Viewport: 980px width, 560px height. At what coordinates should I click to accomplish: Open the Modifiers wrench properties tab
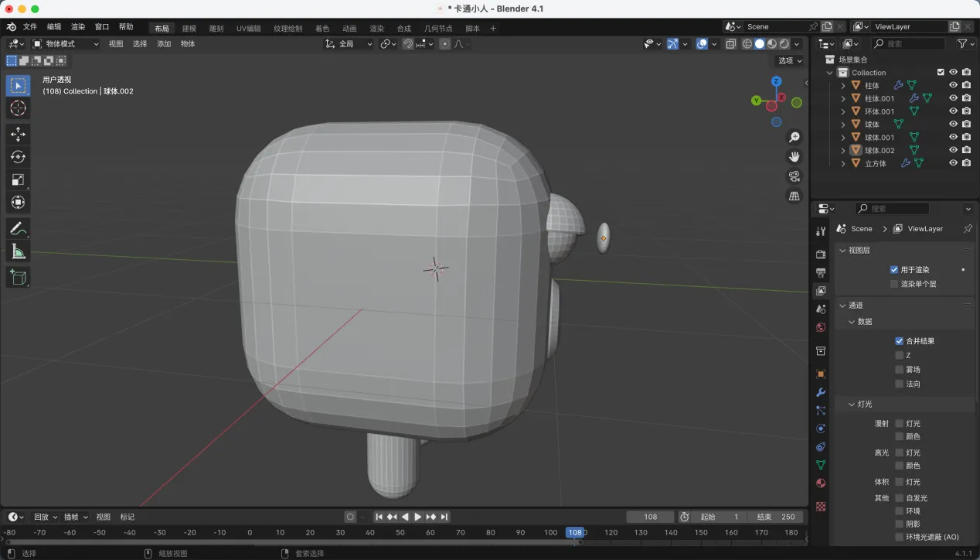[821, 392]
